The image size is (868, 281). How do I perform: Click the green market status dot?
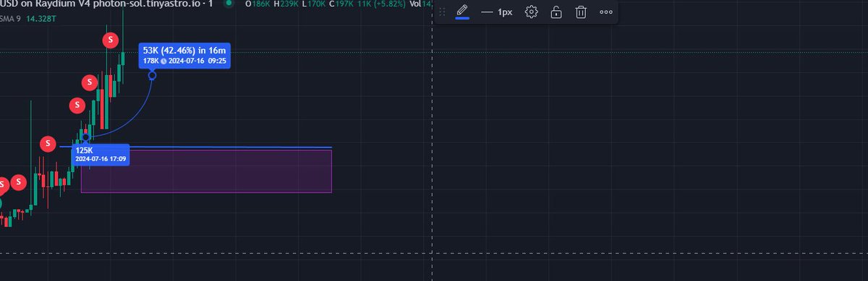click(x=229, y=4)
